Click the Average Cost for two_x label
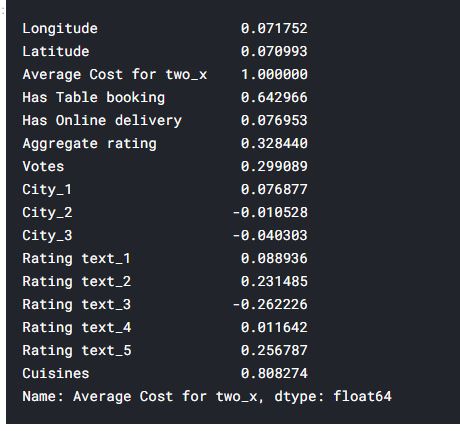 (x=115, y=75)
